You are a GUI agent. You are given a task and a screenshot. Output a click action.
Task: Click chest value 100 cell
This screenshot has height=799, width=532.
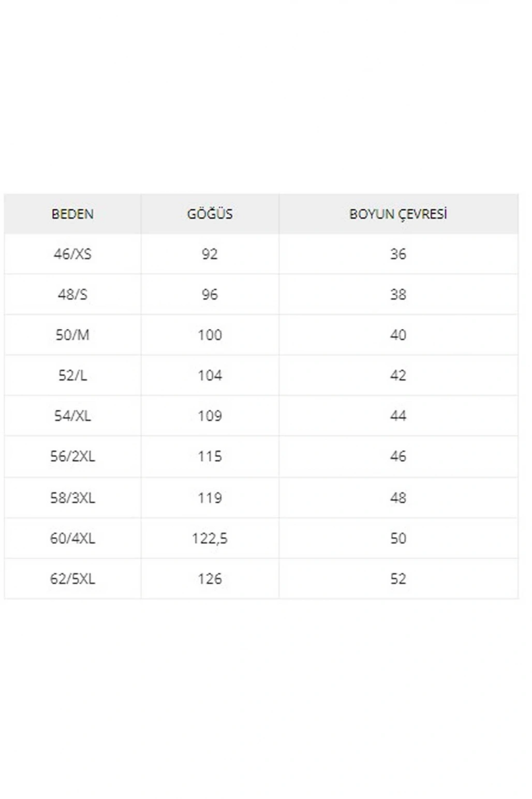210,335
